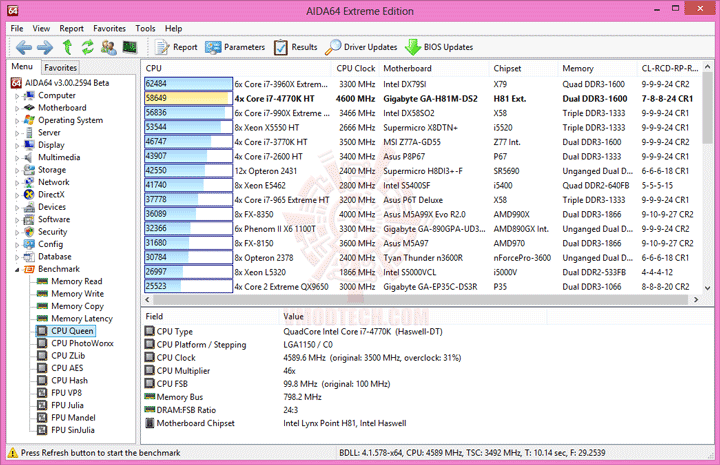Open the Help menu
Viewport: 720px width, 465px height.
click(x=173, y=28)
